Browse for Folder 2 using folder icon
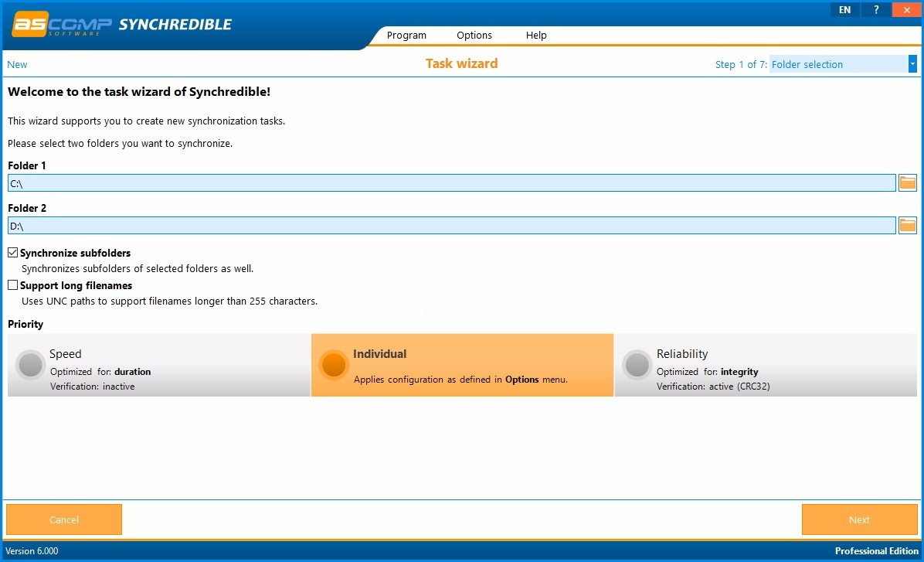This screenshot has width=924, height=562. (908, 225)
